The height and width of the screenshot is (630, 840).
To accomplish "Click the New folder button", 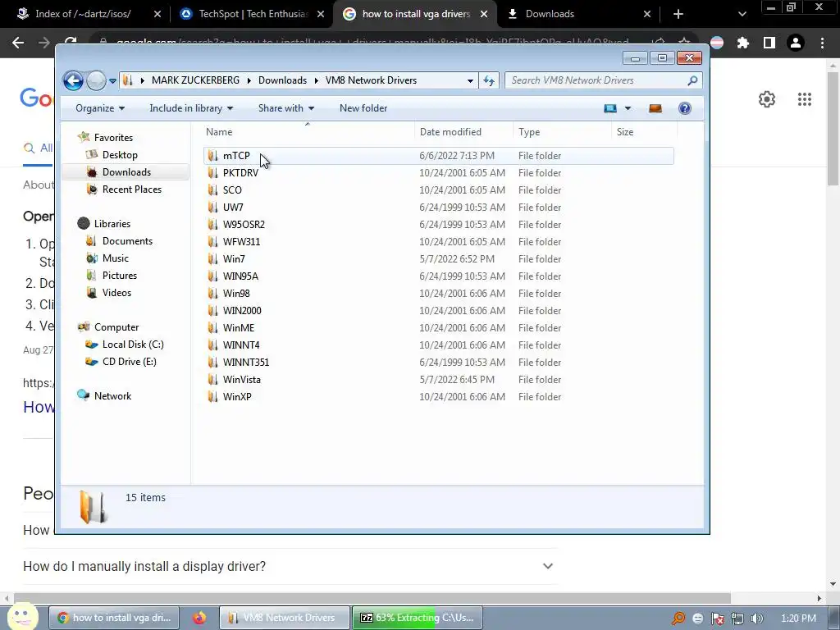I will tap(363, 108).
